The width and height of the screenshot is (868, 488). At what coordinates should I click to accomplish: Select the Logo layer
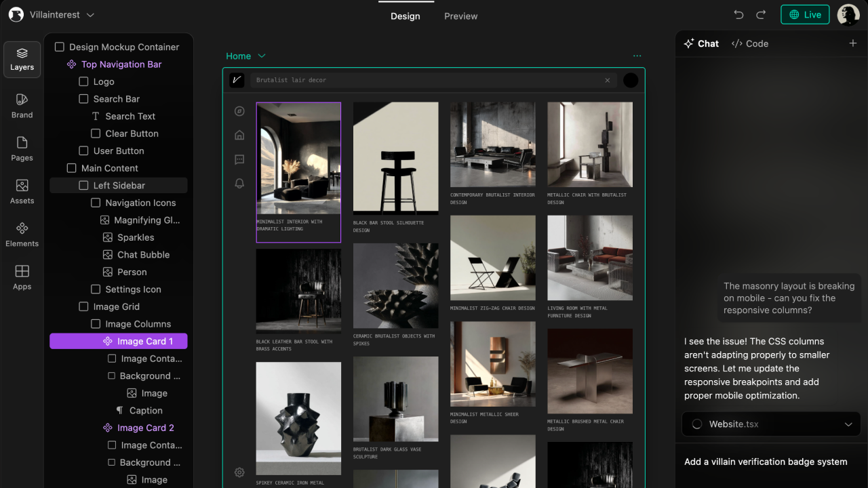(96, 81)
